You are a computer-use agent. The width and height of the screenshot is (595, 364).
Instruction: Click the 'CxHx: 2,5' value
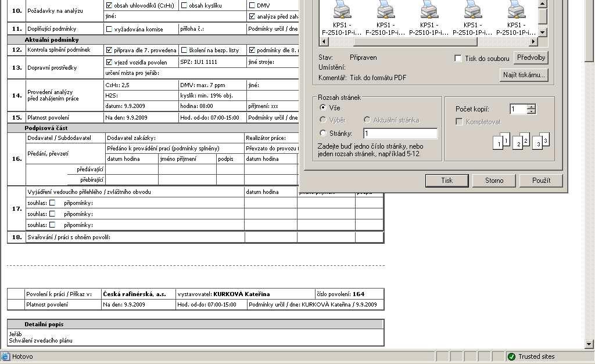[x=117, y=85]
